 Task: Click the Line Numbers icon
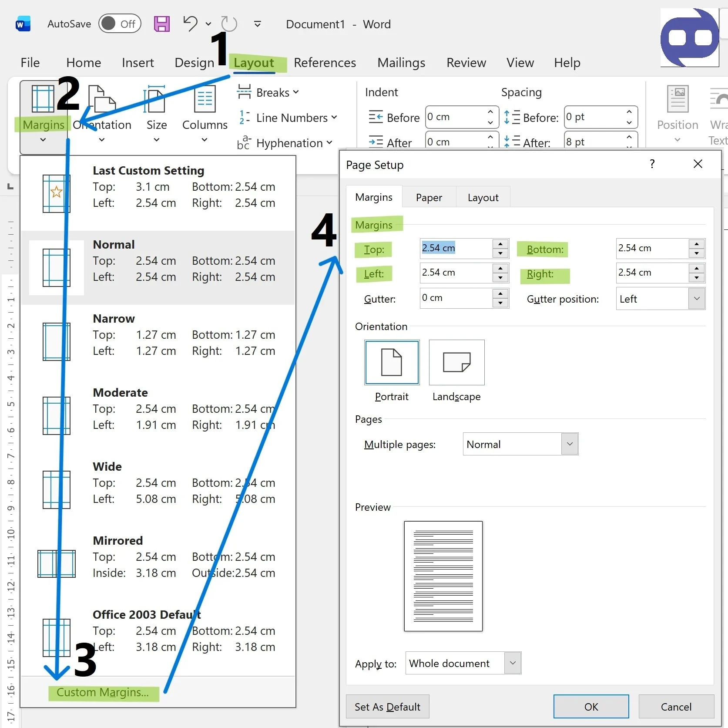click(244, 118)
